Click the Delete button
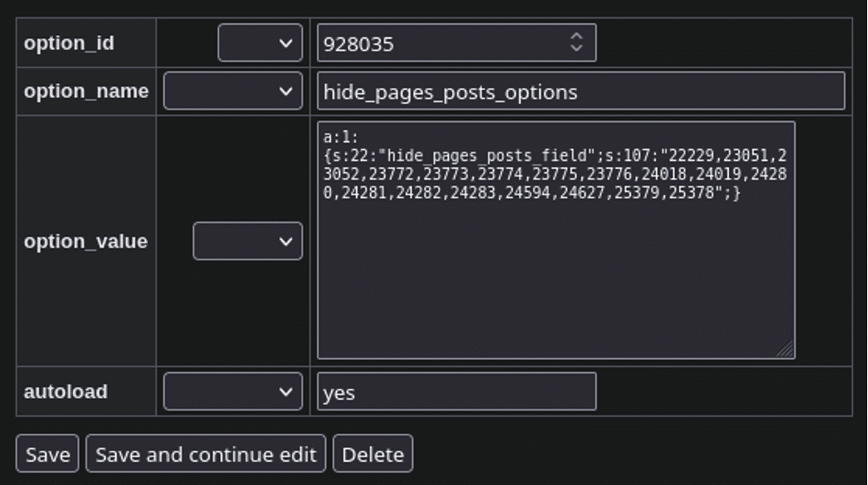 pos(373,453)
